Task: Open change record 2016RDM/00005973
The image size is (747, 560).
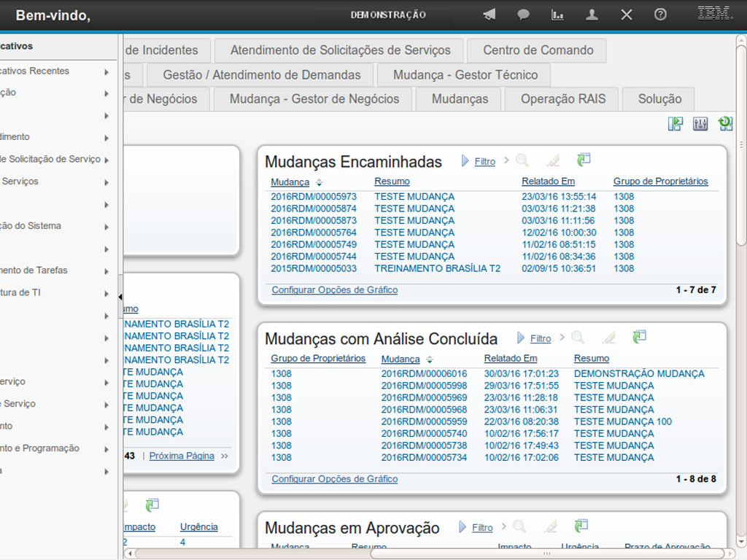Action: click(314, 197)
